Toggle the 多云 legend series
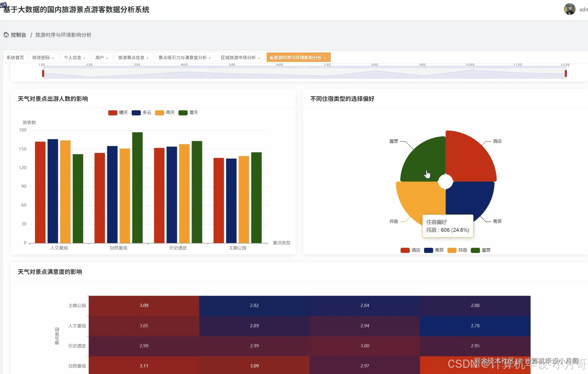The width and height of the screenshot is (588, 374). click(x=136, y=113)
